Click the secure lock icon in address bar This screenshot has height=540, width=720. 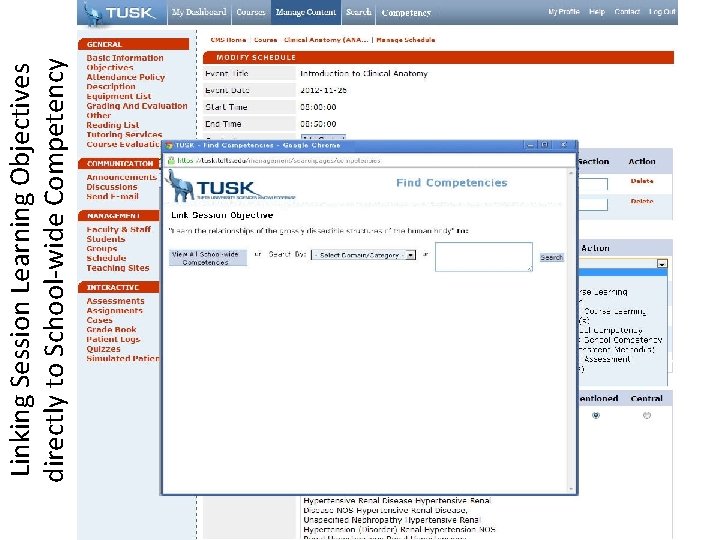(x=171, y=160)
